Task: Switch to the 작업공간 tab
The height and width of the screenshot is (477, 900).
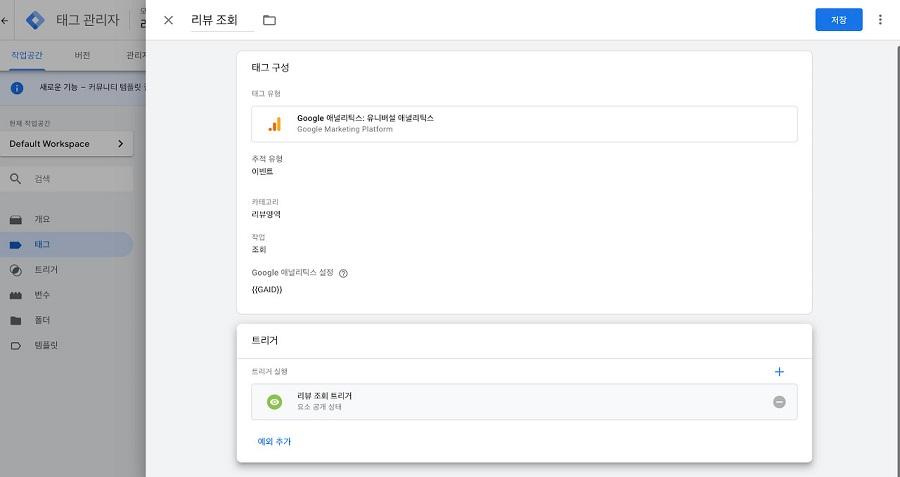Action: click(27, 55)
